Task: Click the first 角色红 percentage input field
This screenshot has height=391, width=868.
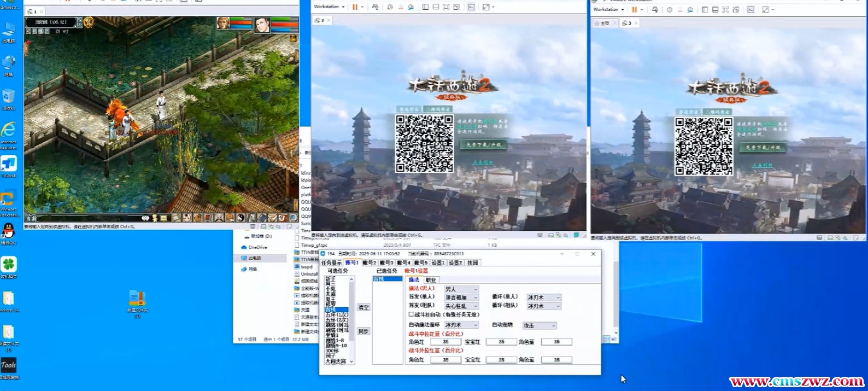Action: [445, 342]
